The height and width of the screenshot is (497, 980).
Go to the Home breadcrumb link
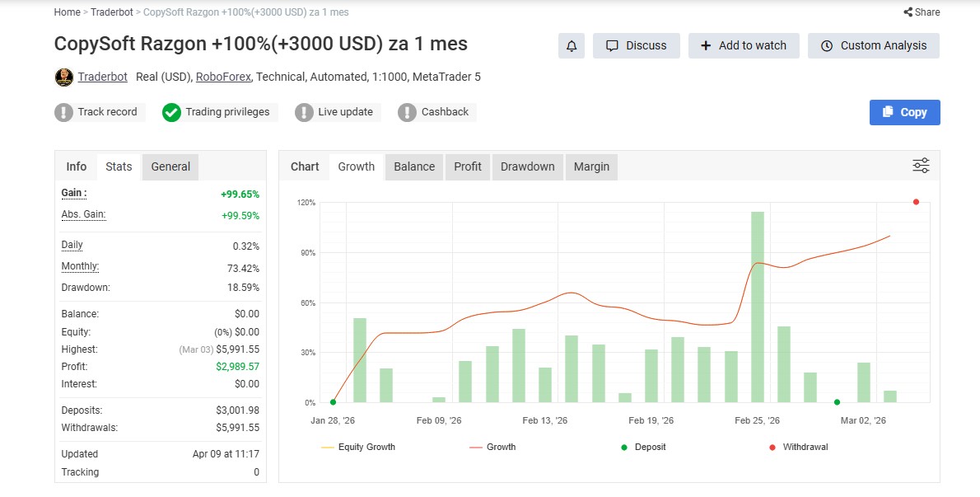coord(67,12)
